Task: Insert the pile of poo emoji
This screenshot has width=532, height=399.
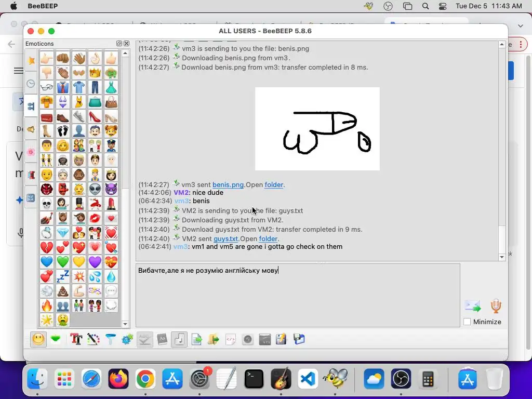Action: 63,291
